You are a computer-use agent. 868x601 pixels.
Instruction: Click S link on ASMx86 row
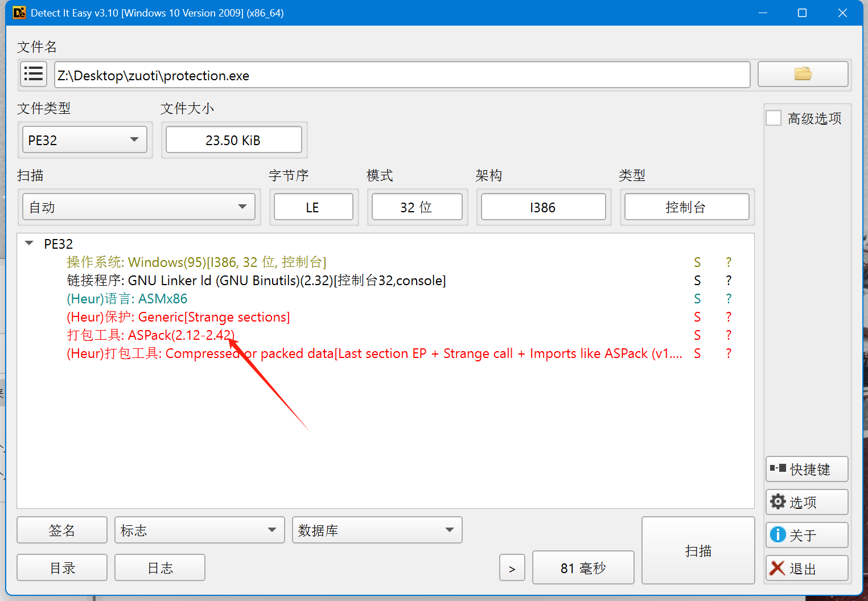697,298
